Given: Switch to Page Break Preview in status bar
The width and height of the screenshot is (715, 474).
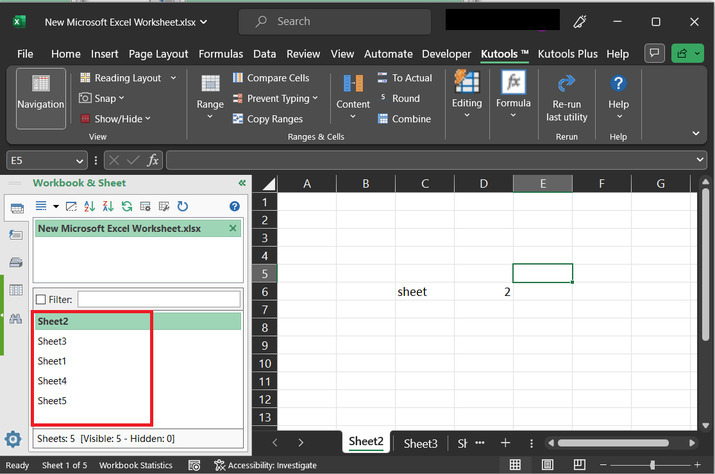Looking at the screenshot, I should [x=579, y=465].
